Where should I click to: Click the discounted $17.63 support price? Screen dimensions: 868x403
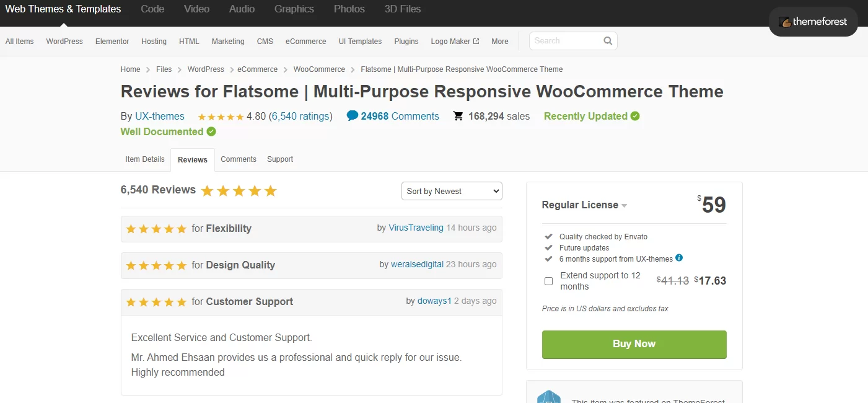[x=710, y=281]
